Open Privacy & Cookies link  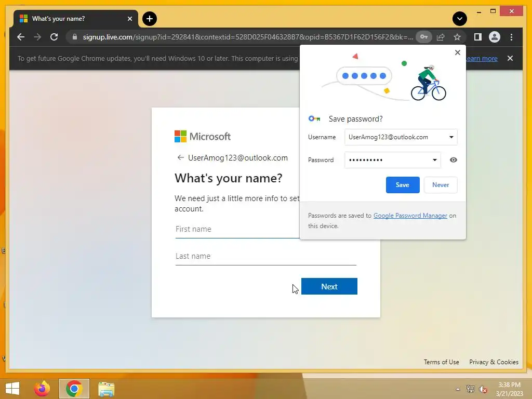(494, 362)
